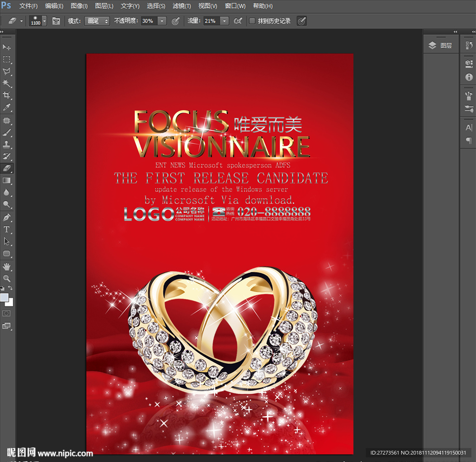Click the 流量 21% input field
The image size is (476, 462).
point(211,21)
